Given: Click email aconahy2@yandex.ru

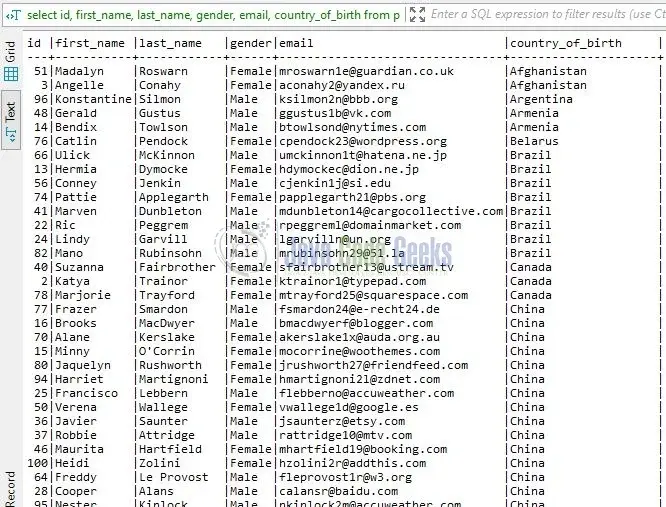Looking at the screenshot, I should (x=342, y=85).
